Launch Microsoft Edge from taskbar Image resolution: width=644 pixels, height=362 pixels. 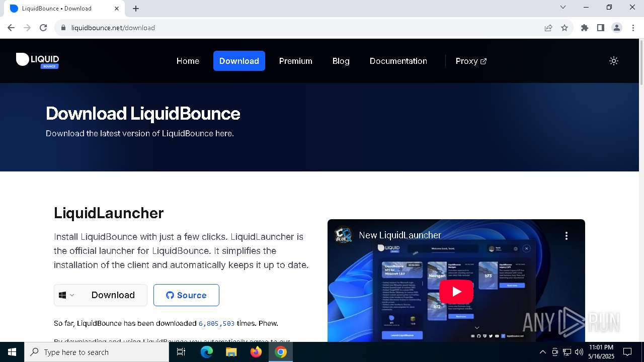[x=207, y=352]
